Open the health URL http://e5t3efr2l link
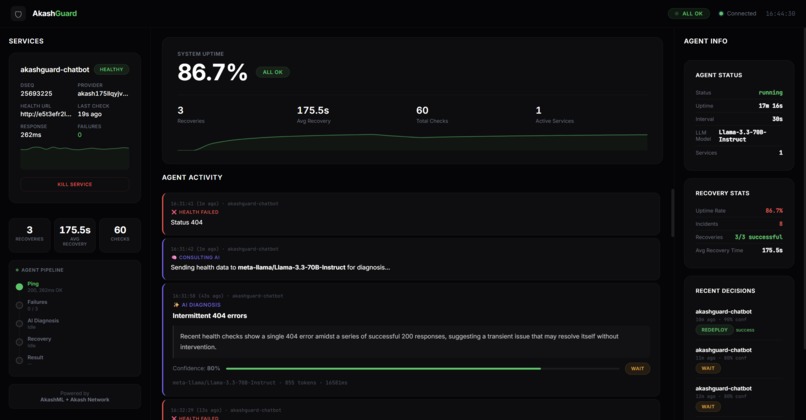 point(46,114)
